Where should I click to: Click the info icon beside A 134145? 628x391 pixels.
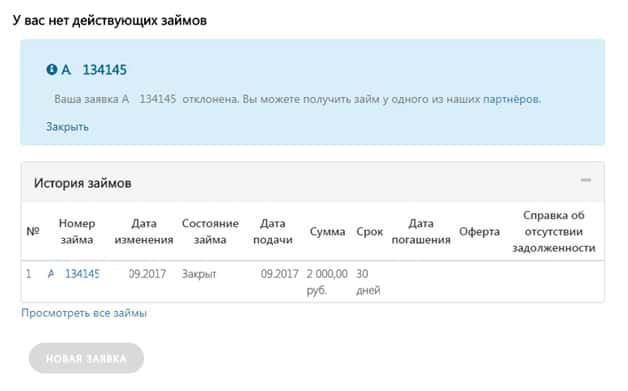tap(52, 70)
